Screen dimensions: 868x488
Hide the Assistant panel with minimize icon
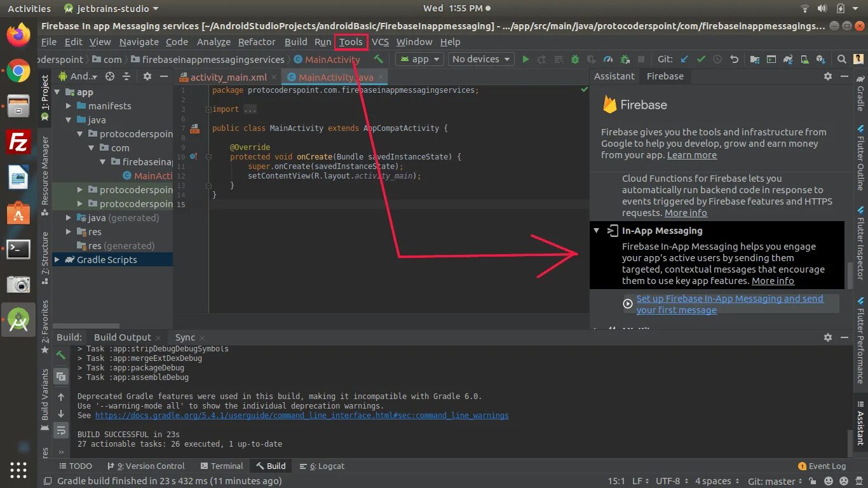(844, 76)
